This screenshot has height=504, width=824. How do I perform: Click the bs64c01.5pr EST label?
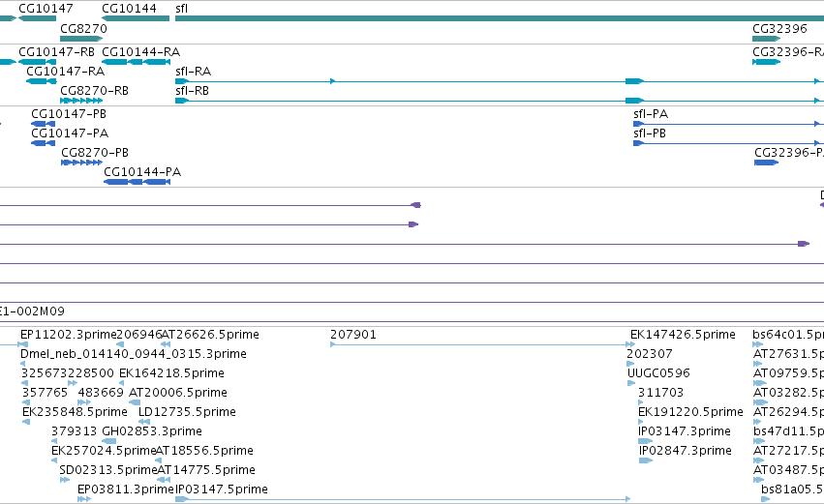pyautogui.click(x=788, y=335)
